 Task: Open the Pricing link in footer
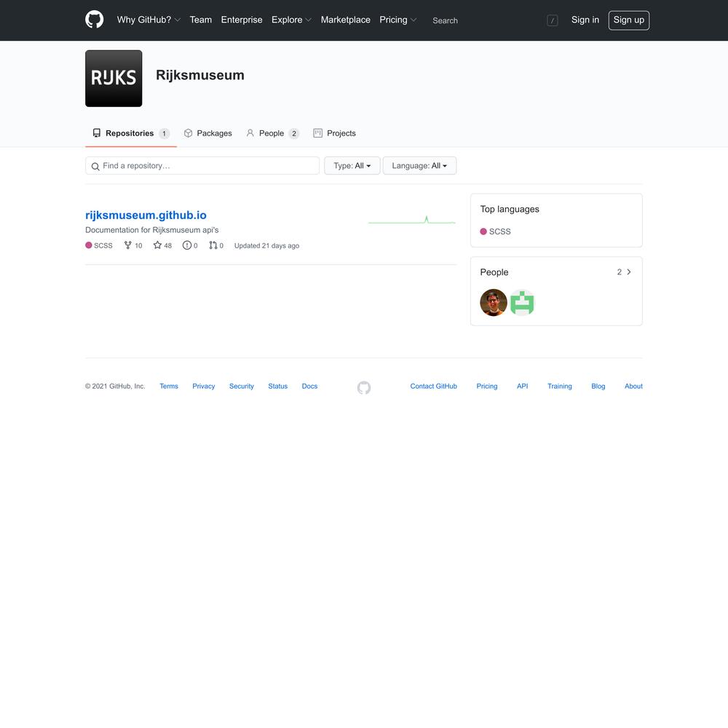487,387
